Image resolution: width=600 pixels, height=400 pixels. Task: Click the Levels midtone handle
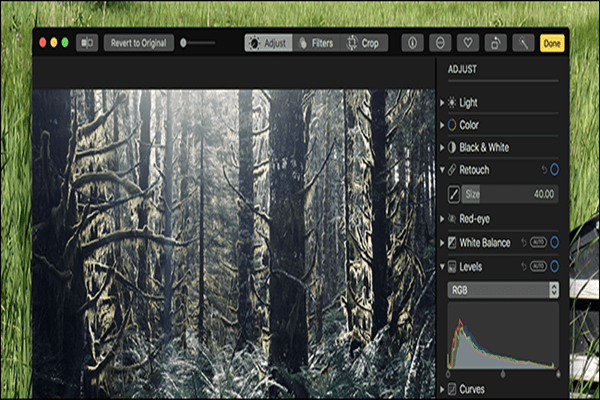[x=503, y=374]
